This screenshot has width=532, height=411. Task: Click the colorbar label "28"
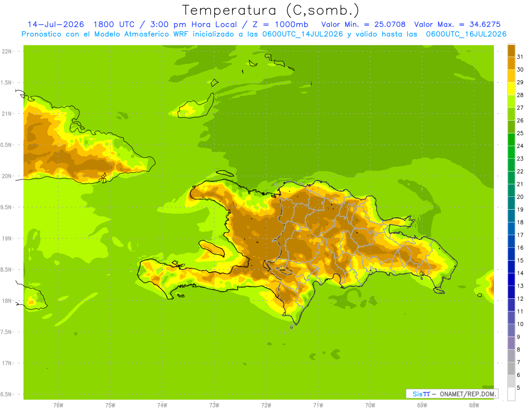[x=520, y=95]
